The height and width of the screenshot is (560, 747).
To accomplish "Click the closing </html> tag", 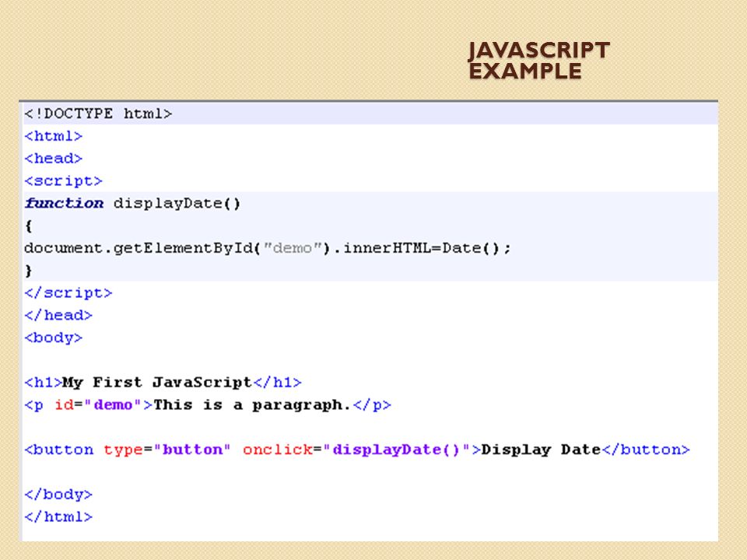I will pyautogui.click(x=58, y=516).
